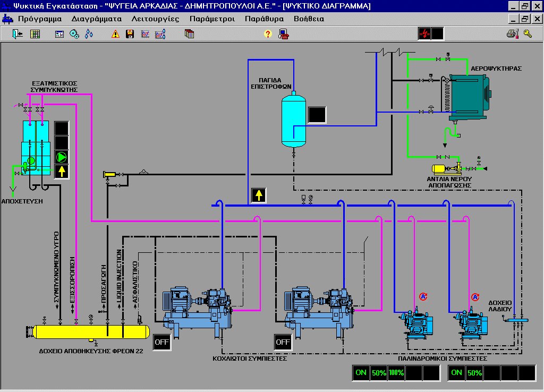Click the water droplets toolbar icon
Image resolution: width=544 pixels, height=392 pixels.
tap(89, 34)
